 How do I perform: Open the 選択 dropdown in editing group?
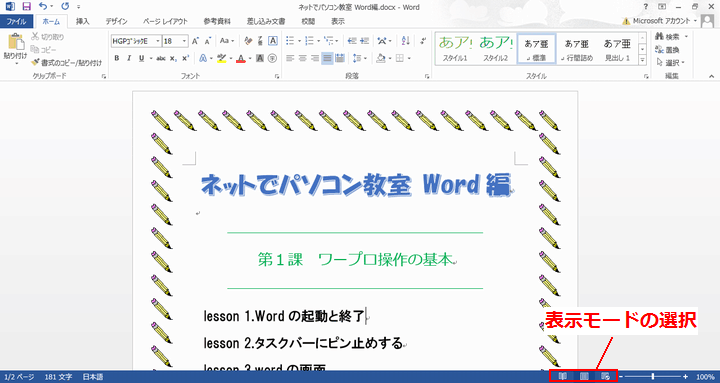pos(672,62)
